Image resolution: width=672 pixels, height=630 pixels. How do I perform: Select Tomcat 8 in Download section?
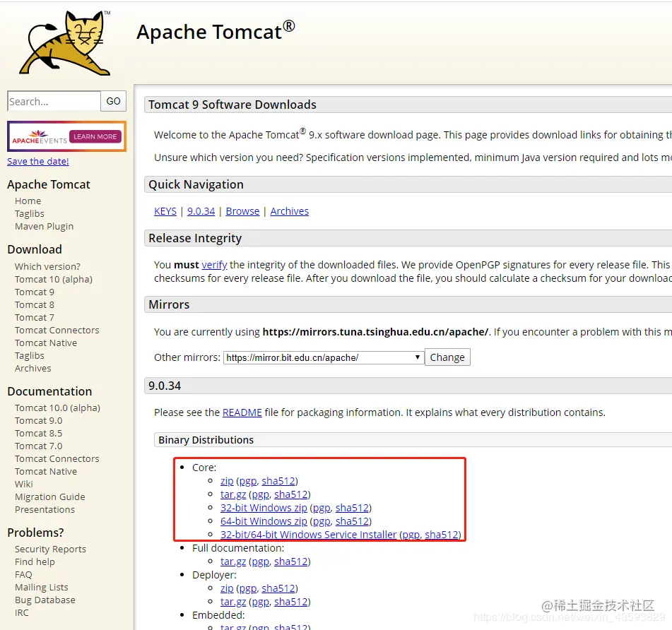click(x=35, y=305)
